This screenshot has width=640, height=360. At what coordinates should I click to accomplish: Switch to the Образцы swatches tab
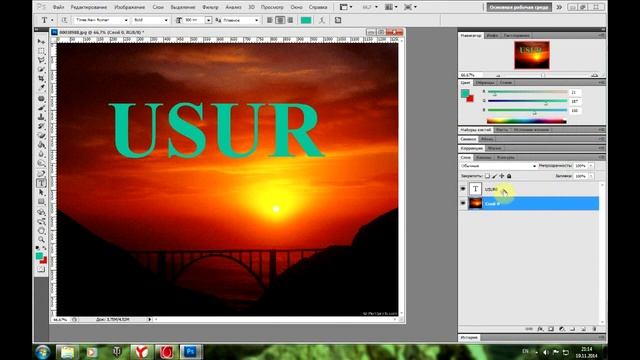click(x=485, y=82)
